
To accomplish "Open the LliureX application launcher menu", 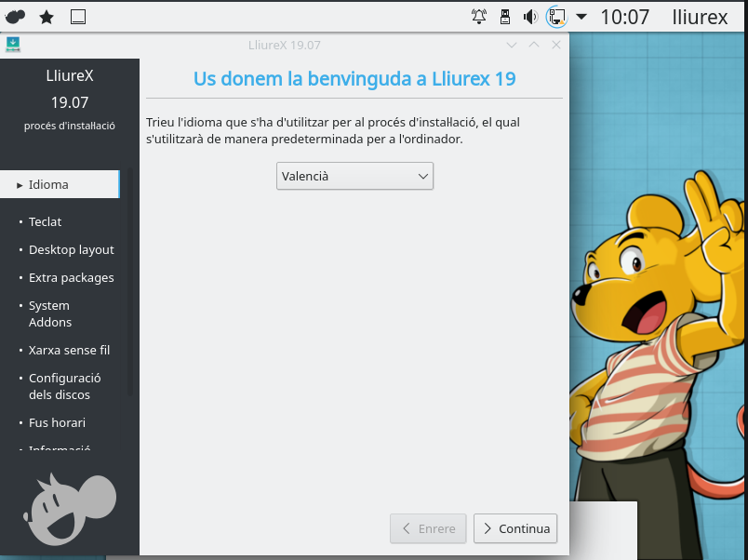I will point(15,17).
